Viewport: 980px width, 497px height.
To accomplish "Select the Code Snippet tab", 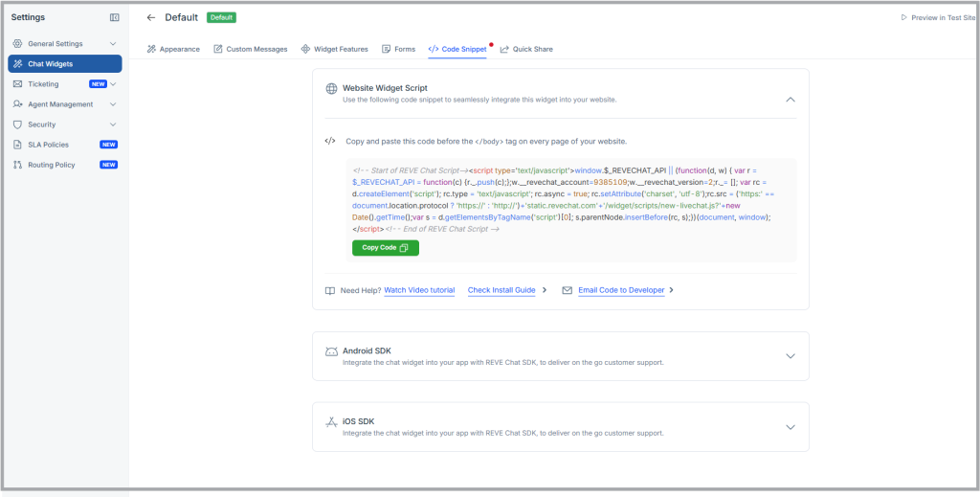I will tap(457, 49).
